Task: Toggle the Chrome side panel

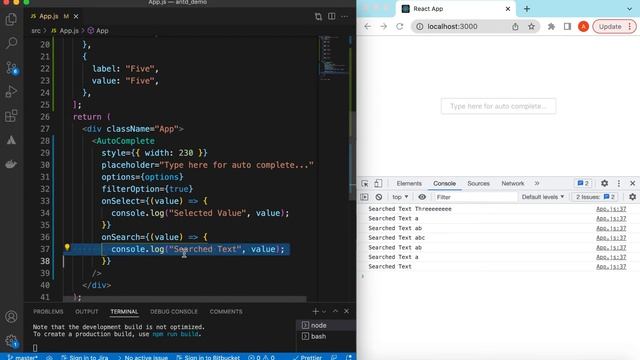Action: click(x=567, y=27)
